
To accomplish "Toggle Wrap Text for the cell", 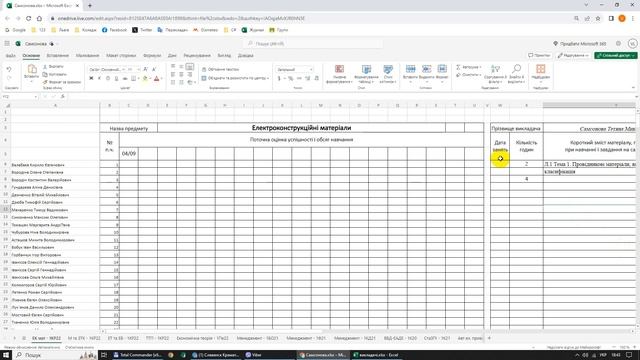I will (x=220, y=69).
